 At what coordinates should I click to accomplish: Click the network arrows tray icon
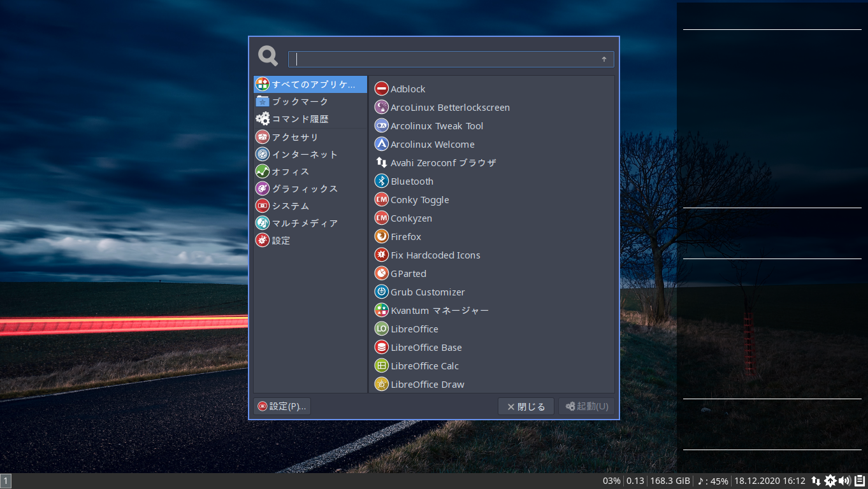[816, 481]
